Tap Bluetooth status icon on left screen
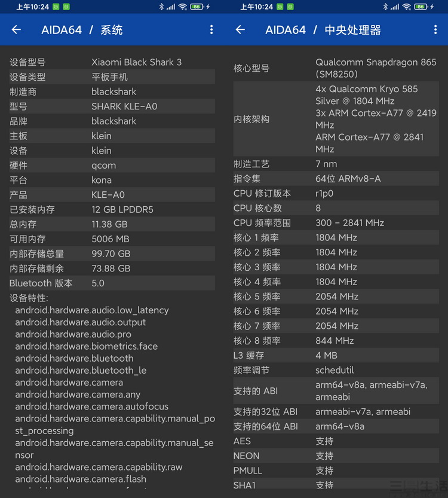This screenshot has width=448, height=498. [161, 7]
